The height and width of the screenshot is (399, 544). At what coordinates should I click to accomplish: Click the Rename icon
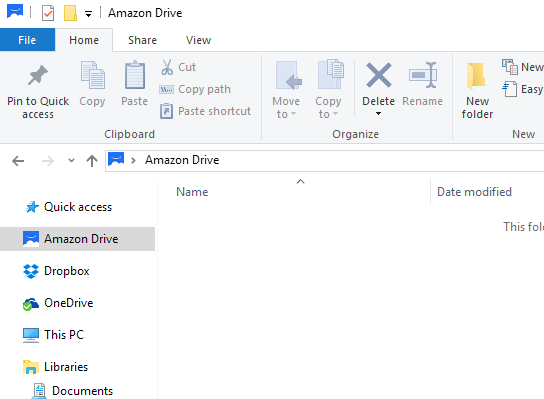point(423,75)
